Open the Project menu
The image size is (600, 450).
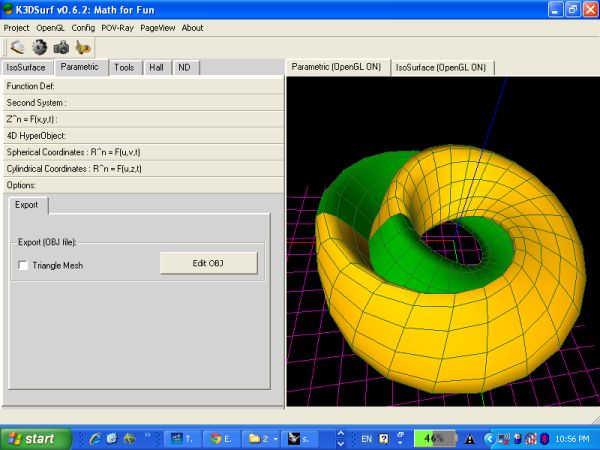coord(16,28)
